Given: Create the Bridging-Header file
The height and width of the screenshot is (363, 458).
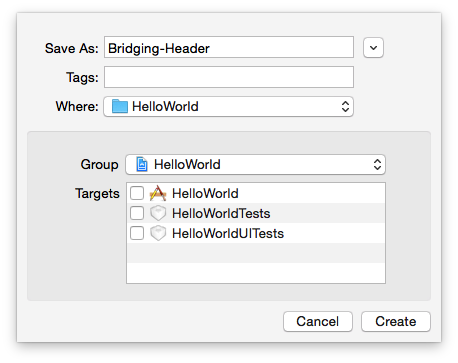Looking at the screenshot, I should [x=396, y=321].
